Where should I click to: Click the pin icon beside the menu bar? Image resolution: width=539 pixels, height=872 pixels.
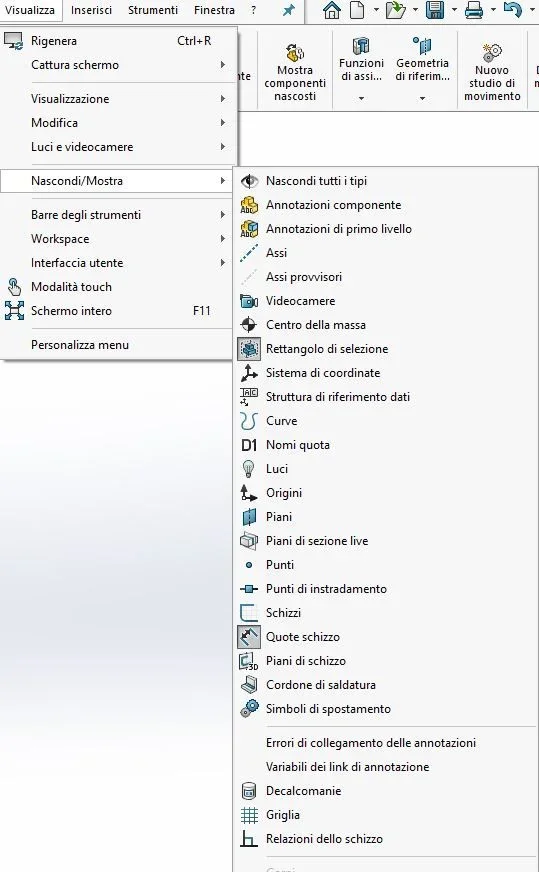pyautogui.click(x=289, y=10)
